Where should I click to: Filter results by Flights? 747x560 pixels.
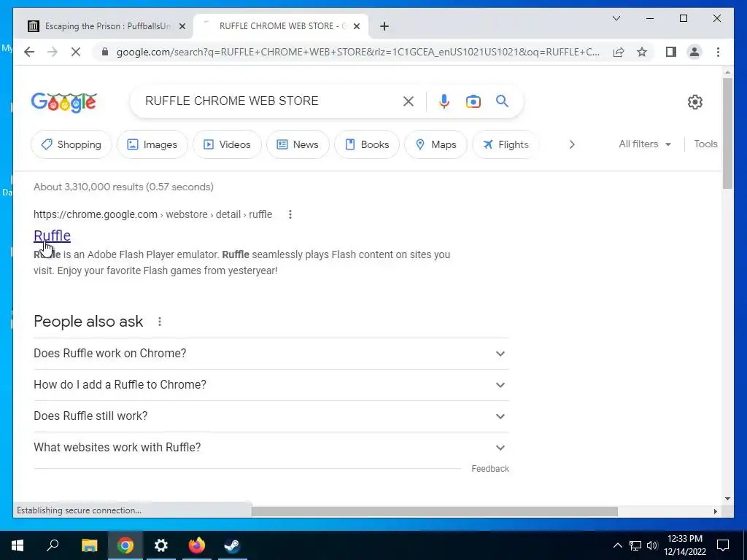click(506, 144)
